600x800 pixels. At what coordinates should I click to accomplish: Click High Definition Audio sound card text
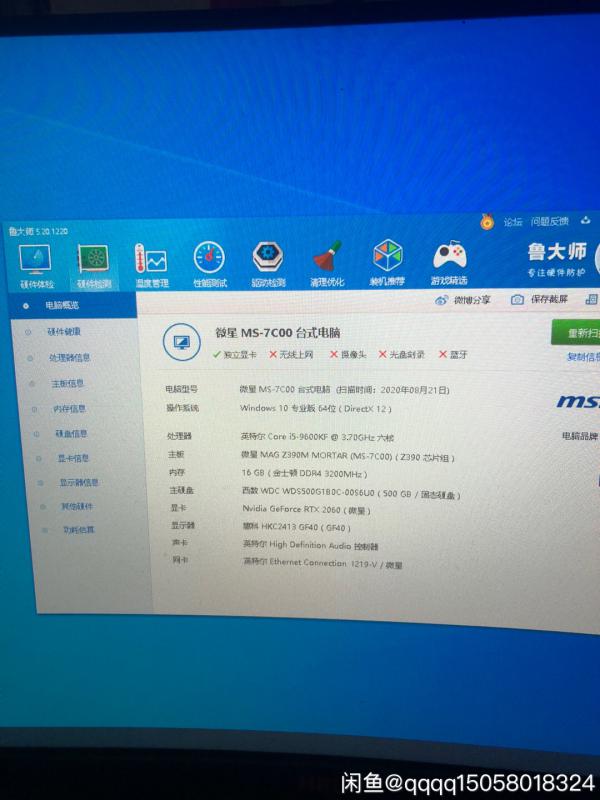pyautogui.click(x=310, y=545)
